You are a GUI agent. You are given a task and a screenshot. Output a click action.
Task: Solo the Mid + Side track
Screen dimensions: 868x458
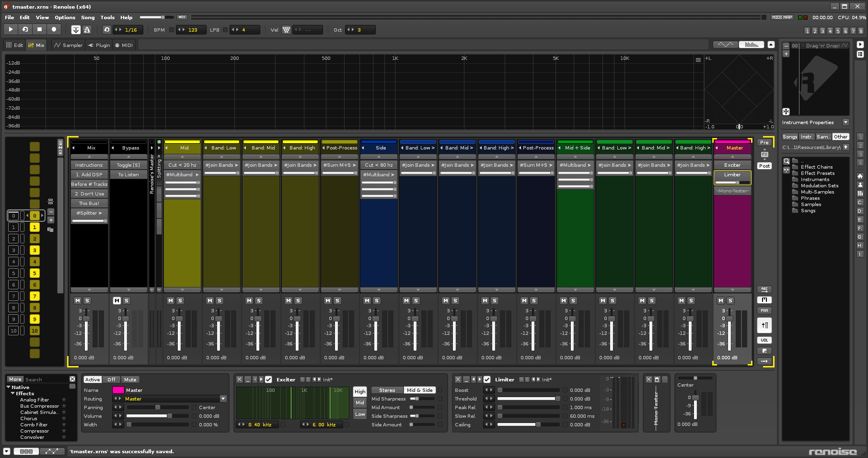click(573, 300)
